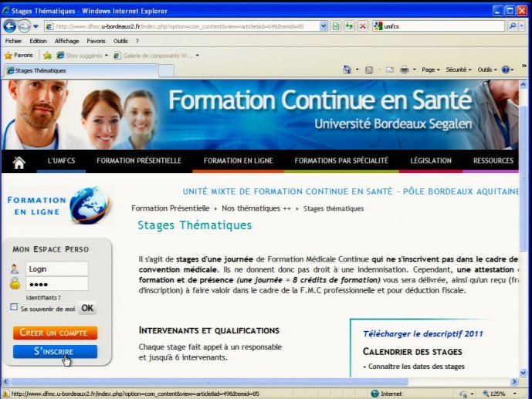Image resolution: width=532 pixels, height=399 pixels.
Task: Click Télécharger le descriptif 2011 link
Action: pos(423,334)
